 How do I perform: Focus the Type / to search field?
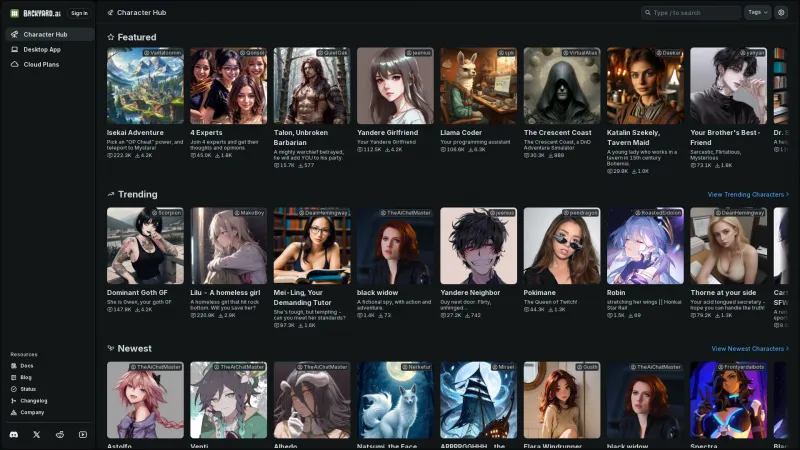(691, 13)
